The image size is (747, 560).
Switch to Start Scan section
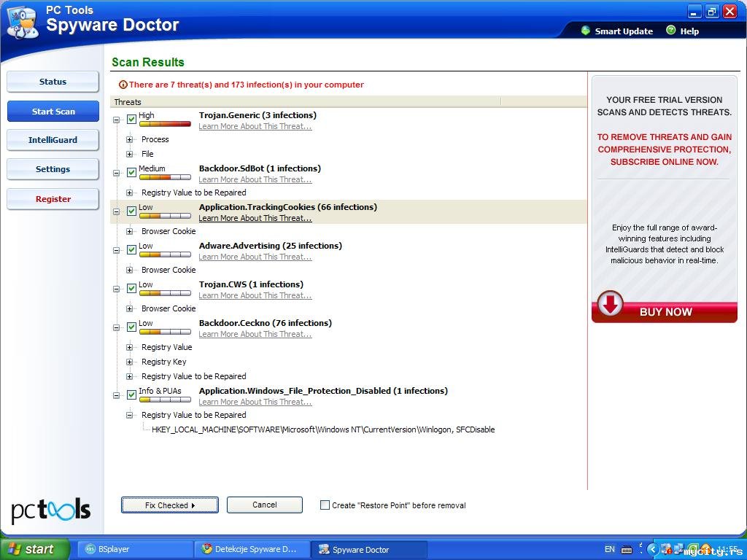(x=53, y=112)
